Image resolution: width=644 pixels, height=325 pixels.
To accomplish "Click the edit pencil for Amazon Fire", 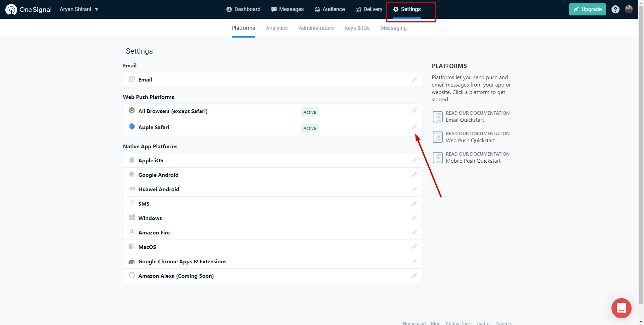I will tap(415, 232).
